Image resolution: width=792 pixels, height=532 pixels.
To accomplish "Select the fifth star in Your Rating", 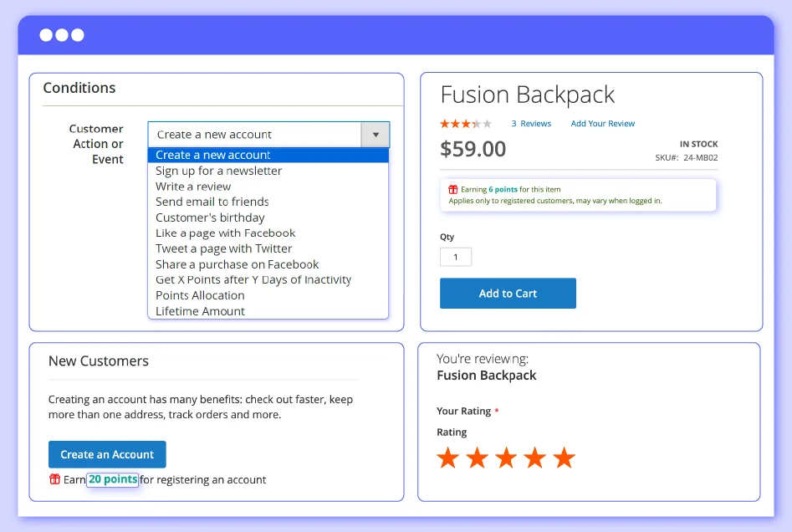I will point(565,458).
